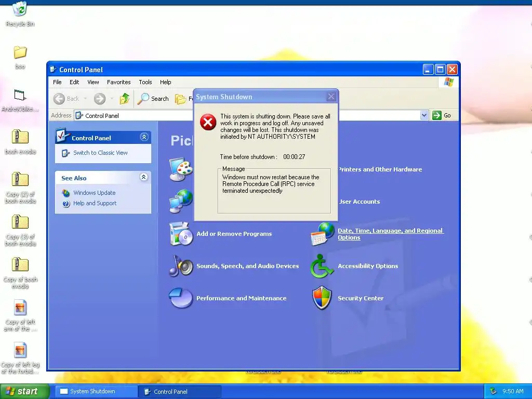Screen dimensions: 532x399
Task: Select Copy of left leg image file
Action: tap(20, 351)
